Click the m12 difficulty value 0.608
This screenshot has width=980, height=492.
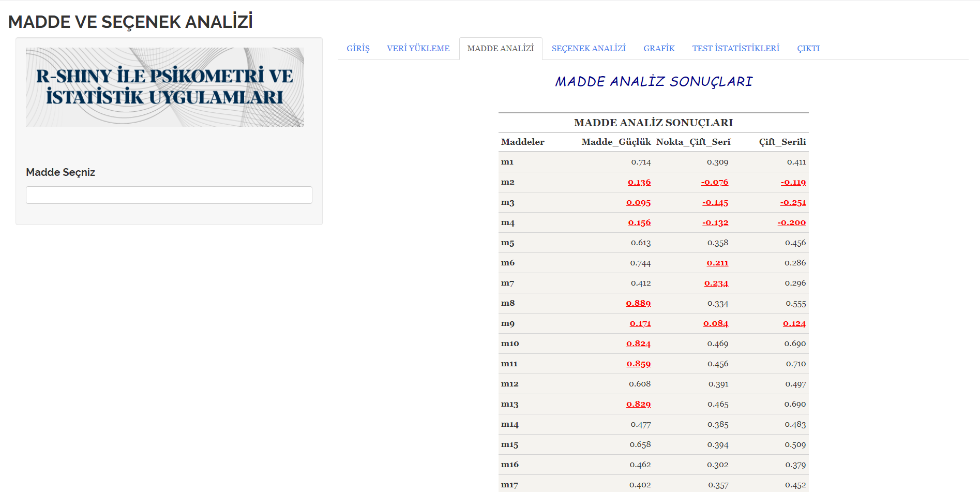point(640,384)
